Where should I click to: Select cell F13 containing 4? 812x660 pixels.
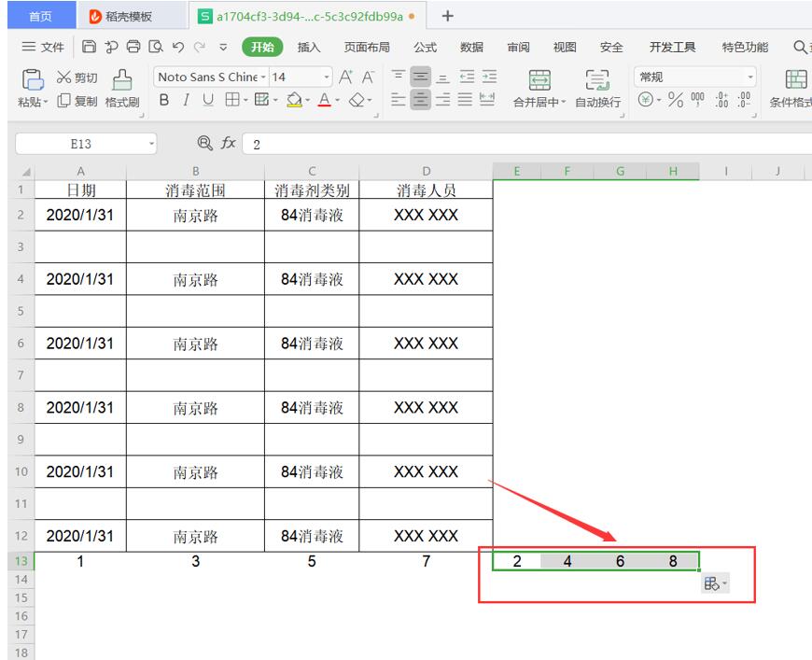tap(567, 561)
